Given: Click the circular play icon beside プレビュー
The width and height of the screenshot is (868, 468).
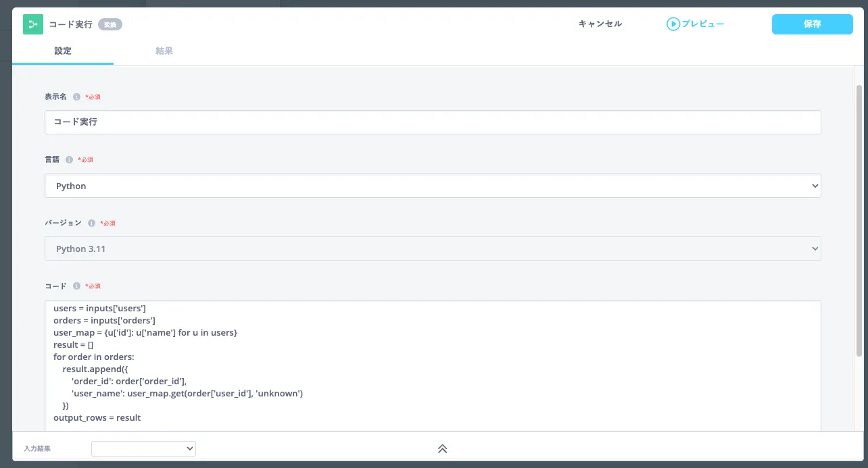Looking at the screenshot, I should pos(673,24).
